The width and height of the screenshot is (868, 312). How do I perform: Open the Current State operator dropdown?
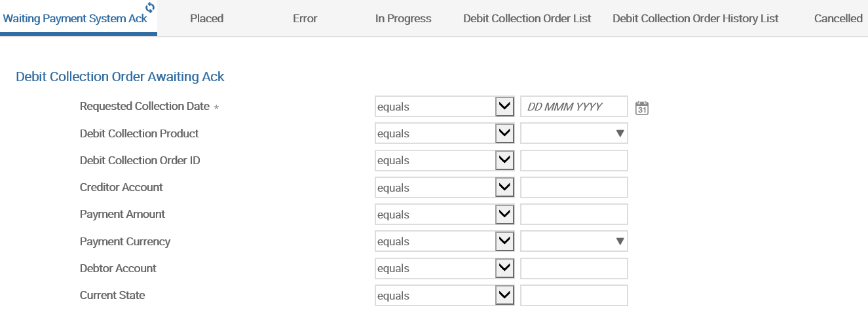point(504,296)
